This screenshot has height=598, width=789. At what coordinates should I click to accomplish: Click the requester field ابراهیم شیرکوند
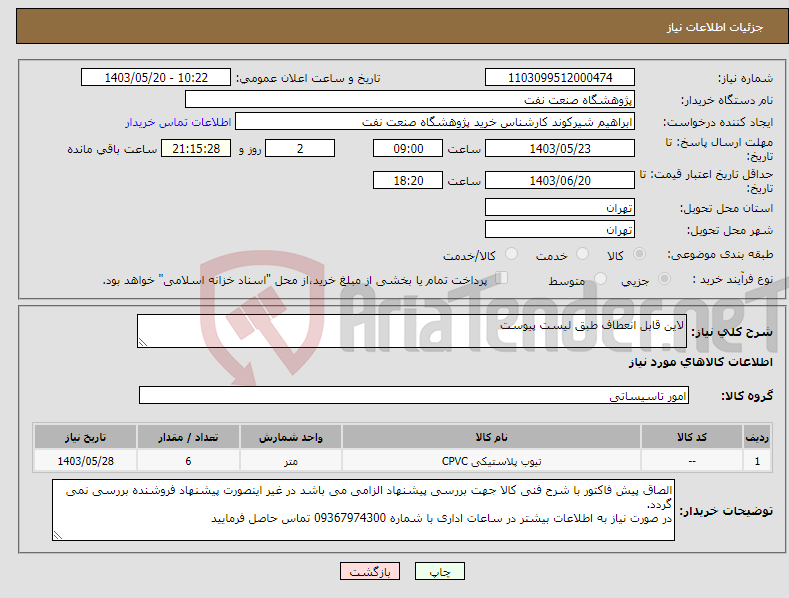[435, 121]
